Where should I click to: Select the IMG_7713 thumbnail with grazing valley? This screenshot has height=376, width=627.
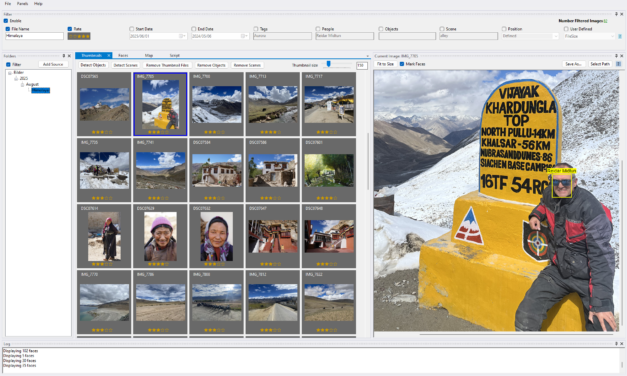coord(273,104)
